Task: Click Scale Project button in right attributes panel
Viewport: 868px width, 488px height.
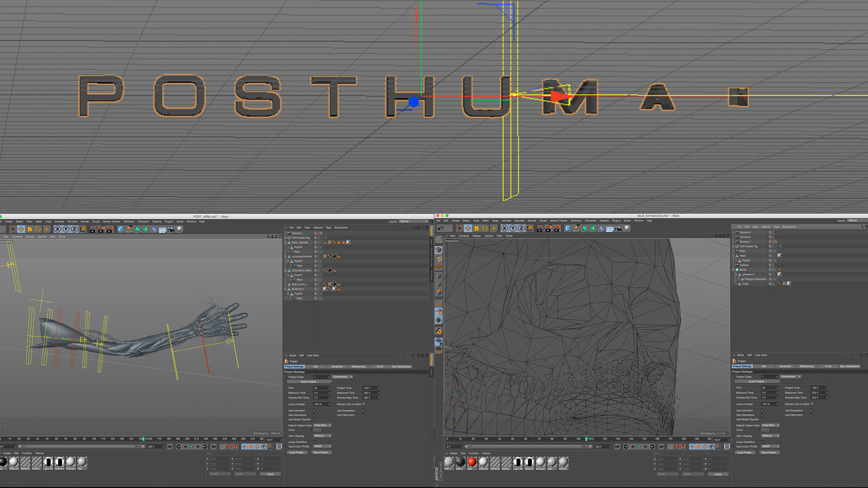Action: (x=756, y=381)
